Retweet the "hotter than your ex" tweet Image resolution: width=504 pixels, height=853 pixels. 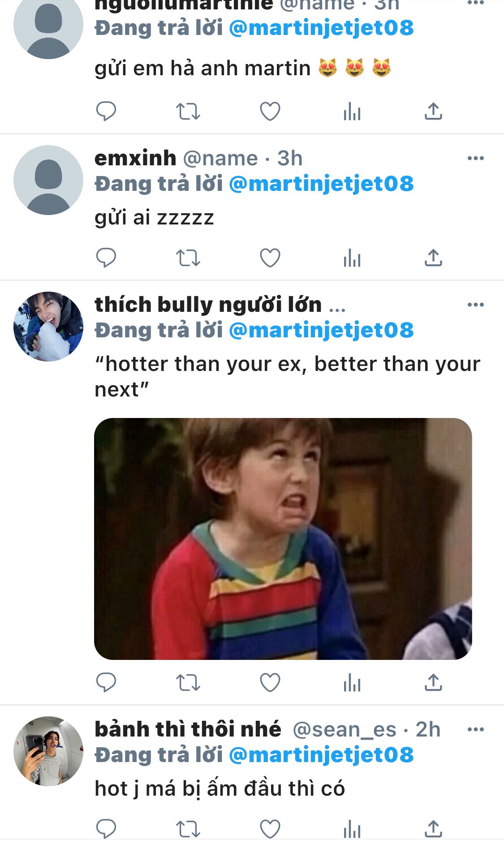pyautogui.click(x=188, y=683)
